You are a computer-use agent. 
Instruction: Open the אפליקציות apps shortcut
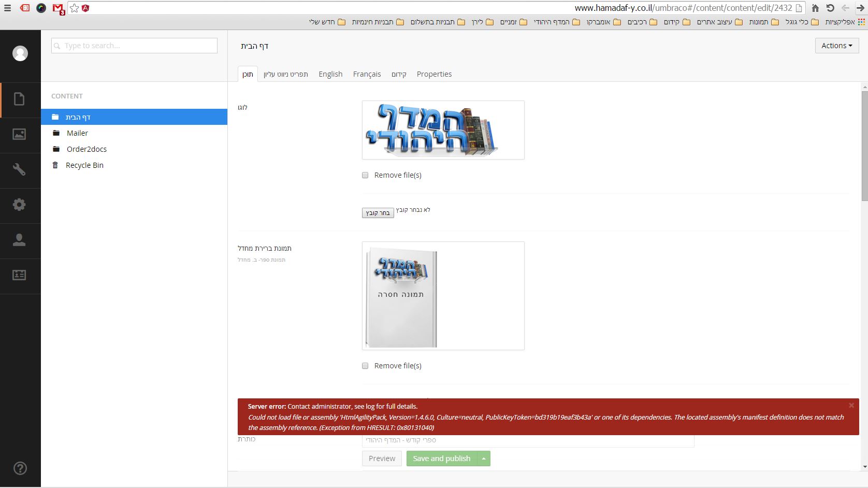pos(845,22)
